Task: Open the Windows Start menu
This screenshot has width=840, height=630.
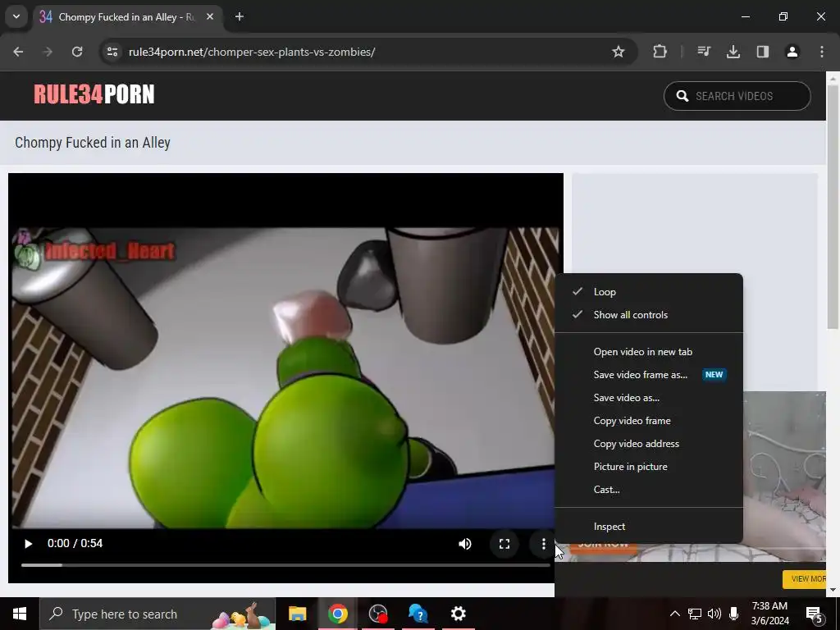Action: point(20,614)
